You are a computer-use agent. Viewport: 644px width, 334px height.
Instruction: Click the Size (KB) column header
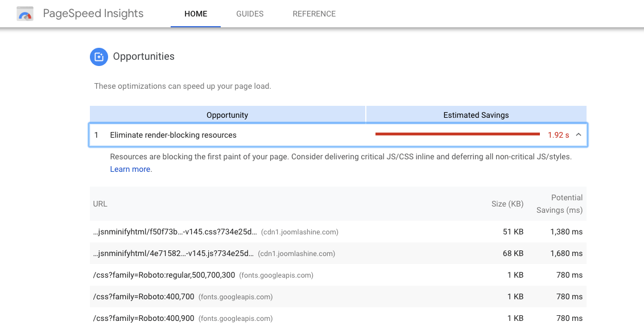[507, 204]
